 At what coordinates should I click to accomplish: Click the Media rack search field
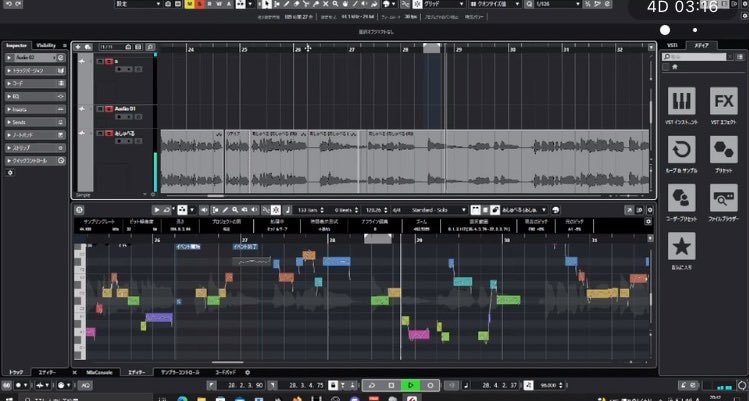click(694, 57)
